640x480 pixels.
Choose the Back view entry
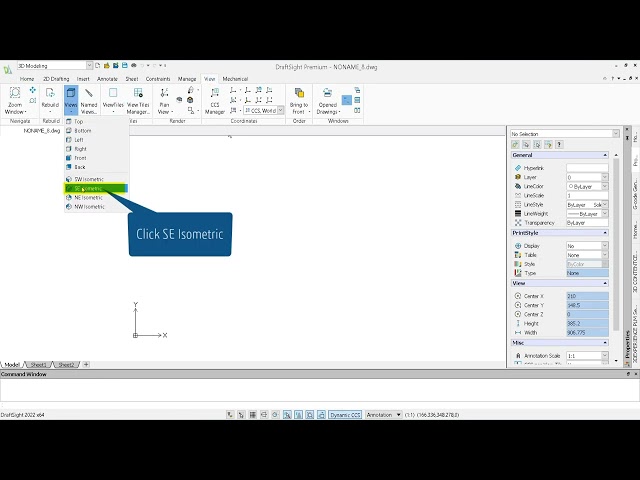tap(96, 167)
